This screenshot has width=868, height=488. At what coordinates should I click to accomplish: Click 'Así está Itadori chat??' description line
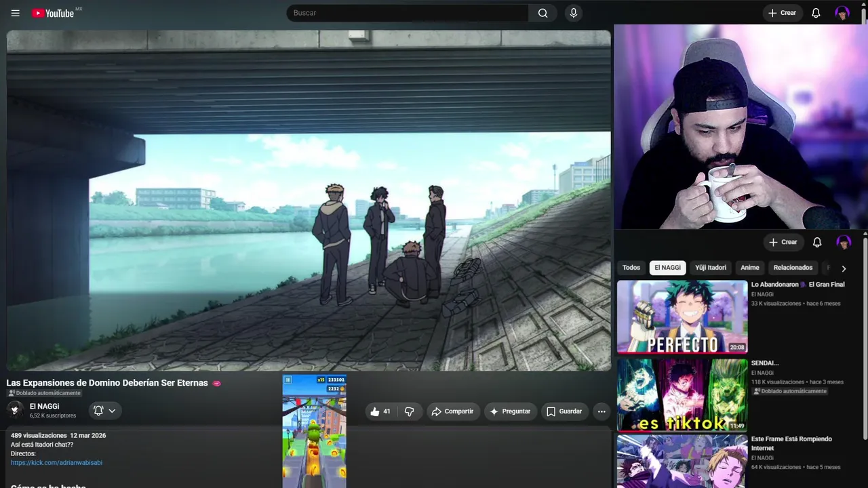[x=42, y=445]
